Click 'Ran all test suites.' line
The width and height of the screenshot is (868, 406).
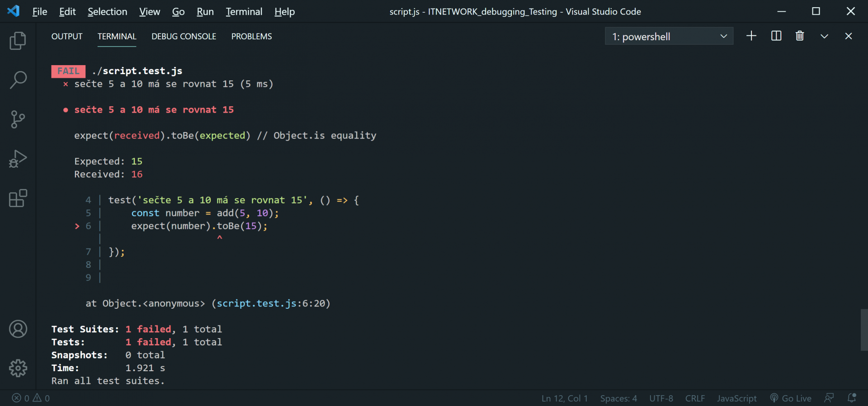[x=108, y=381]
